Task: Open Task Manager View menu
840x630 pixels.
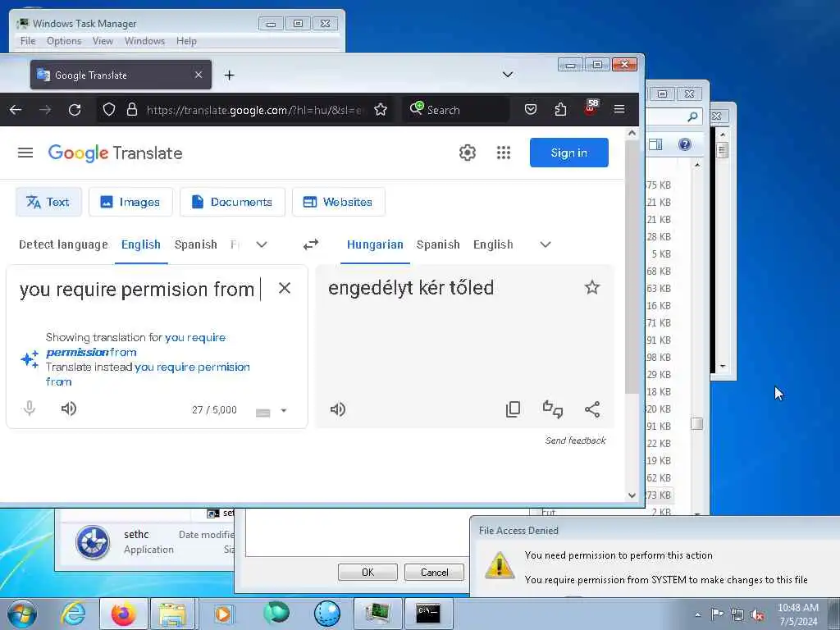Action: click(103, 41)
